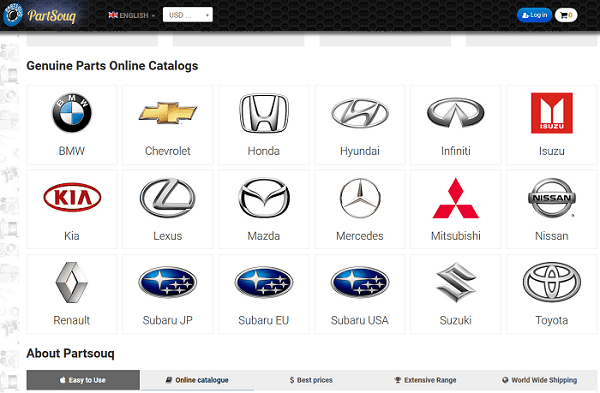Open the shopping cart
The width and height of the screenshot is (600, 393).
tap(566, 15)
